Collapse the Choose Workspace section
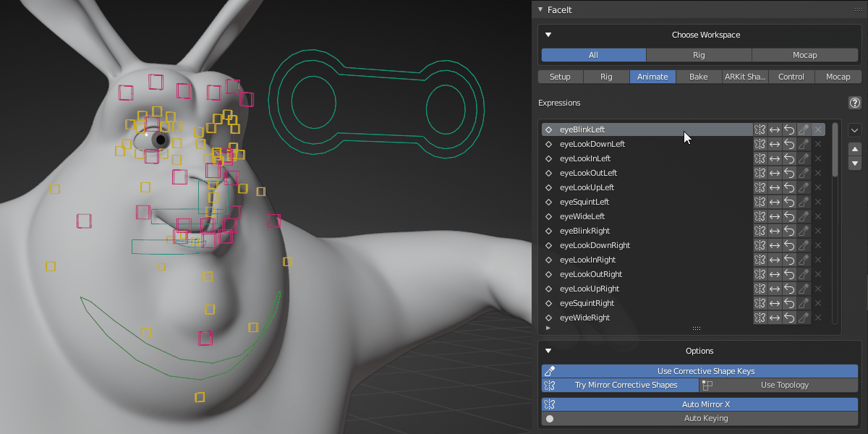The height and width of the screenshot is (434, 868). [548, 35]
